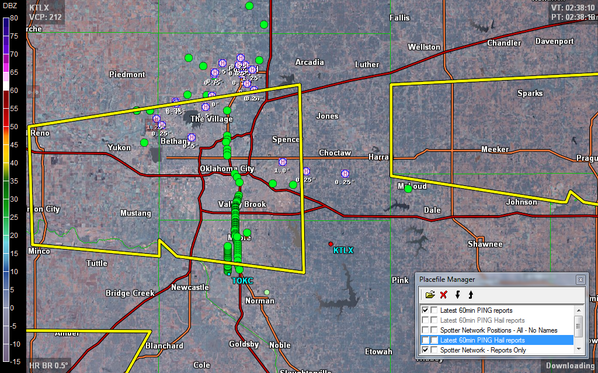Click the 60 dBZ level on color scale
This screenshot has height=373, width=598.
(14, 90)
